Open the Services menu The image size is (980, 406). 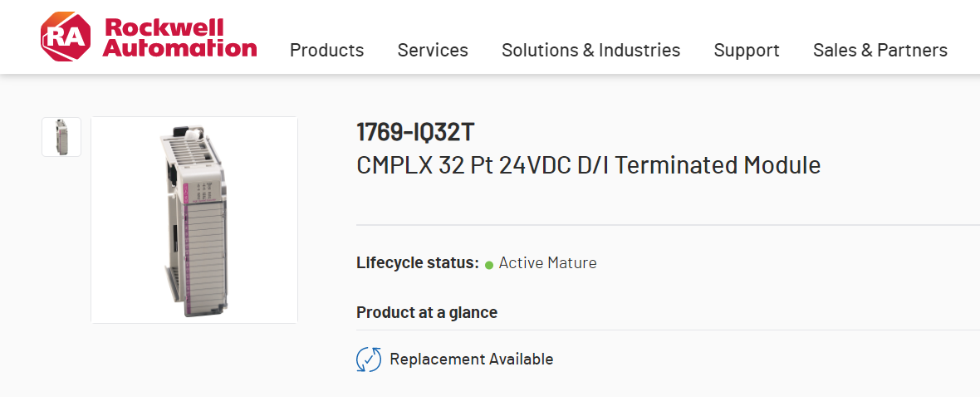click(x=433, y=50)
